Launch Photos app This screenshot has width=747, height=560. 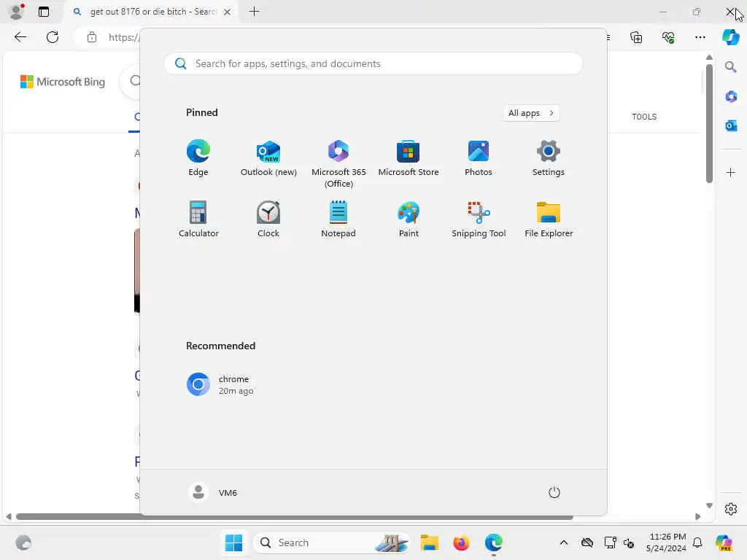[x=479, y=158]
